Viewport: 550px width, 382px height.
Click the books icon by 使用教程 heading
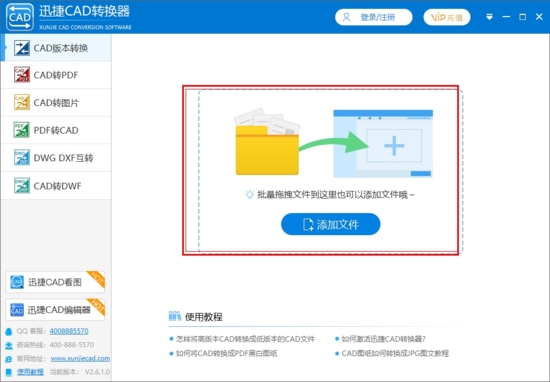click(x=175, y=316)
